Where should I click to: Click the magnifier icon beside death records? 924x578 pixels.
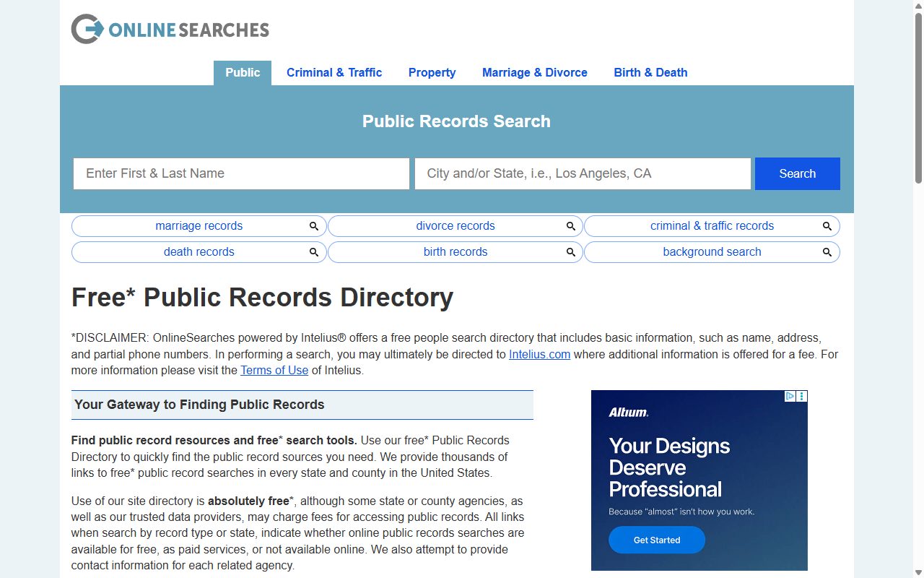click(x=314, y=252)
